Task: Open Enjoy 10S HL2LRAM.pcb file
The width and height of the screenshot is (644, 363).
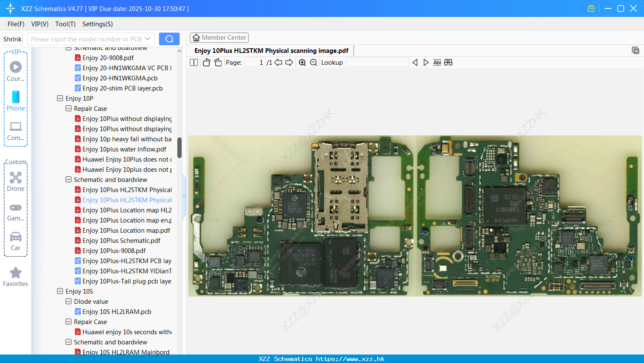Action: (x=117, y=311)
